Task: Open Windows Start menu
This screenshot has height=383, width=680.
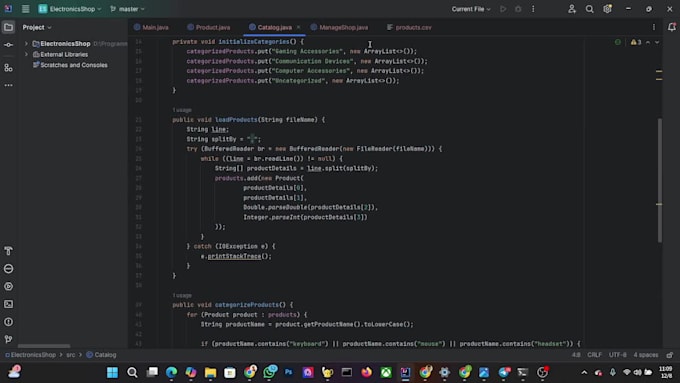Action: pos(112,372)
